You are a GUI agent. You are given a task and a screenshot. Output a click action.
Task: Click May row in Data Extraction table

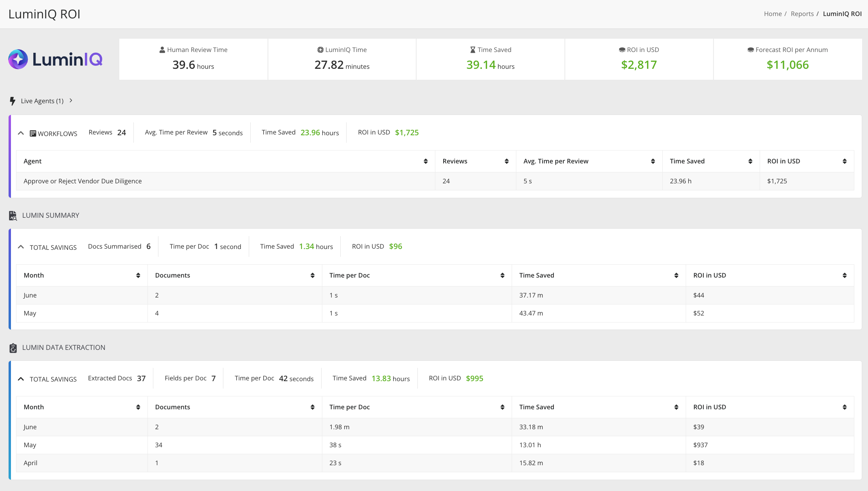(x=435, y=445)
